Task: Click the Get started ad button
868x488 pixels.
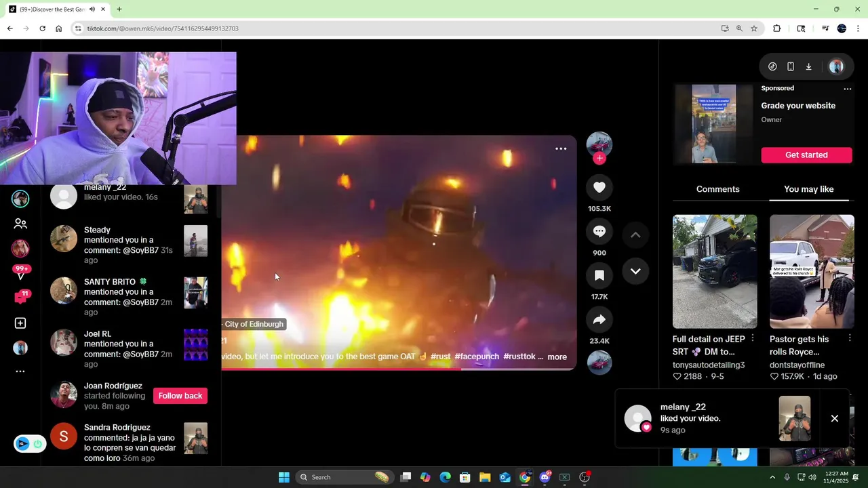Action: click(806, 155)
